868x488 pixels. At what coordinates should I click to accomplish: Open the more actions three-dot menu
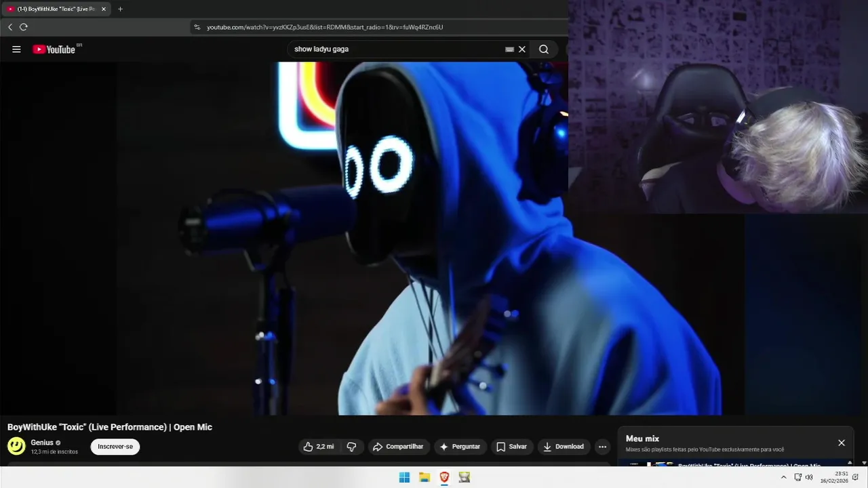pos(602,447)
